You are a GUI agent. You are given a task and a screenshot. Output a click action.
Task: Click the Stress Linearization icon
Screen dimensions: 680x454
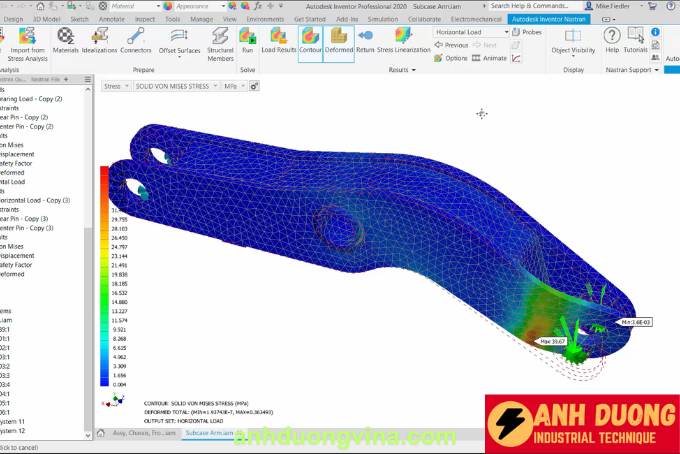pyautogui.click(x=403, y=41)
